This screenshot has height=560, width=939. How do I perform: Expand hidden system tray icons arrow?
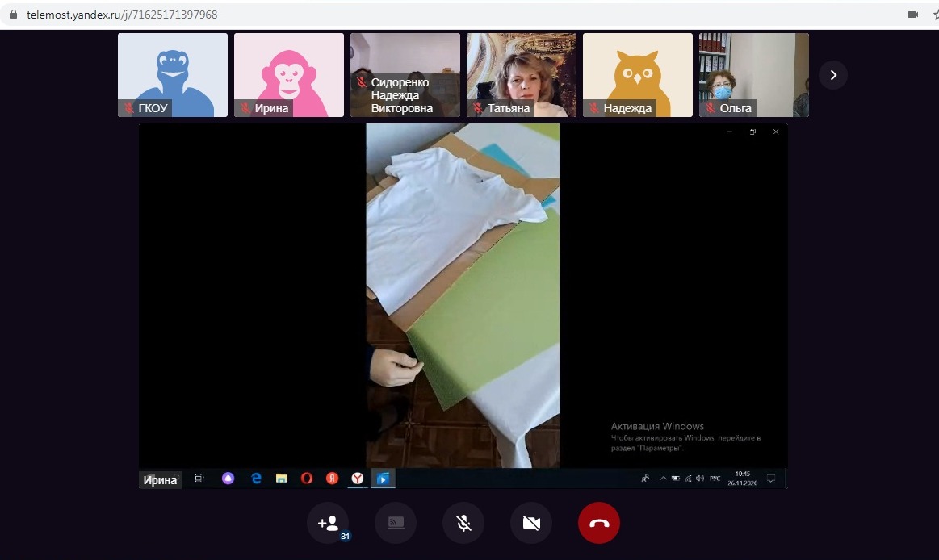pos(664,479)
